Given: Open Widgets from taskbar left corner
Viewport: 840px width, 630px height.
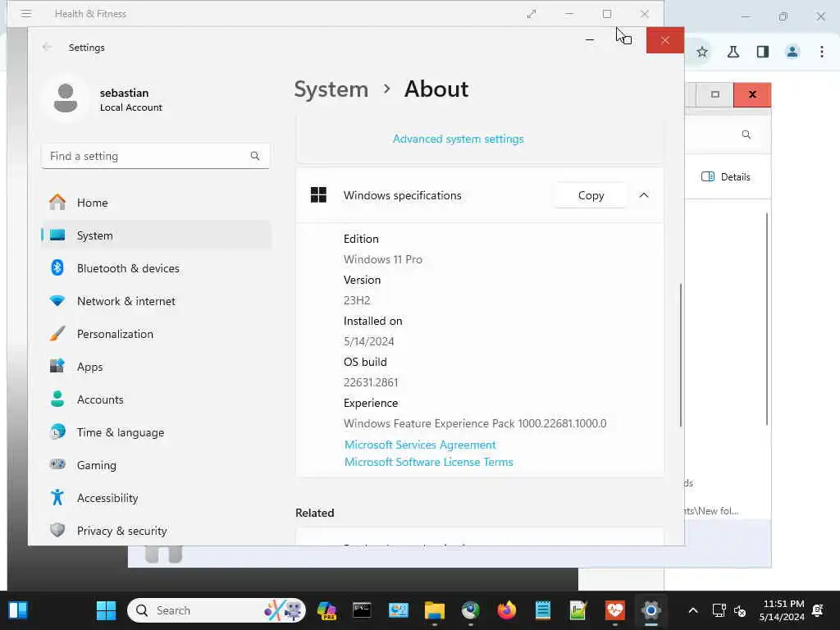Looking at the screenshot, I should coord(18,610).
